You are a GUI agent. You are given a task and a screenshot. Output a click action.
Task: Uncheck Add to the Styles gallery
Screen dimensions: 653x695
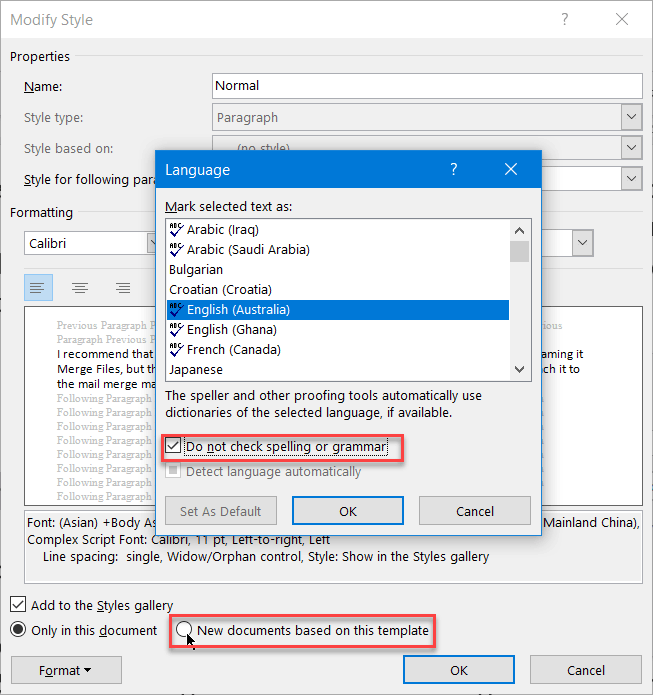click(x=18, y=605)
